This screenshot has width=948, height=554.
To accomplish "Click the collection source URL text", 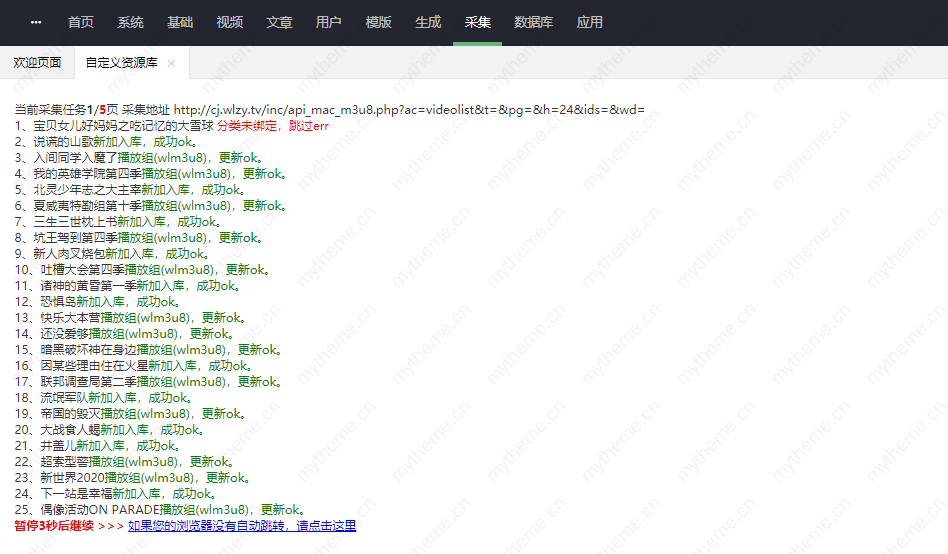I will pos(409,110).
